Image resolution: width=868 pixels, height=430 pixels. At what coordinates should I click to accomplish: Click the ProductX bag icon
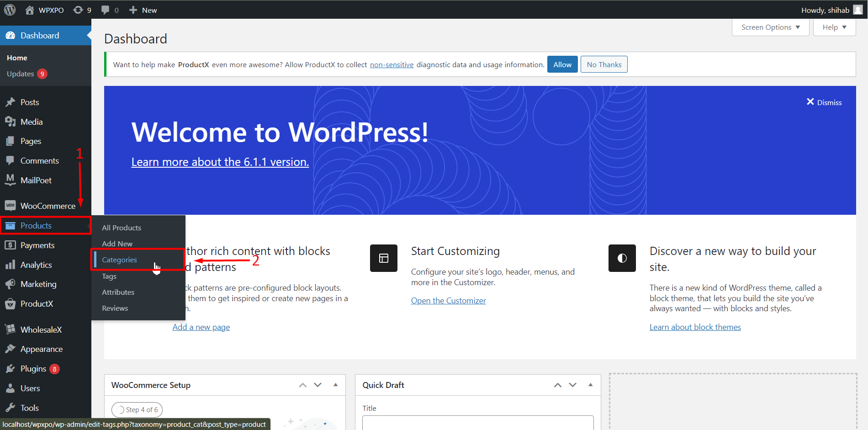[x=10, y=304]
